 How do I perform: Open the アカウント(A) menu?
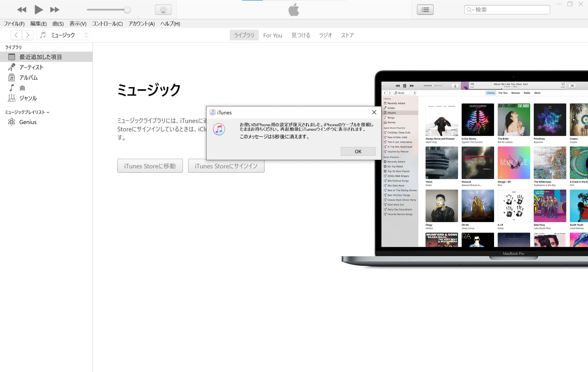pyautogui.click(x=142, y=24)
